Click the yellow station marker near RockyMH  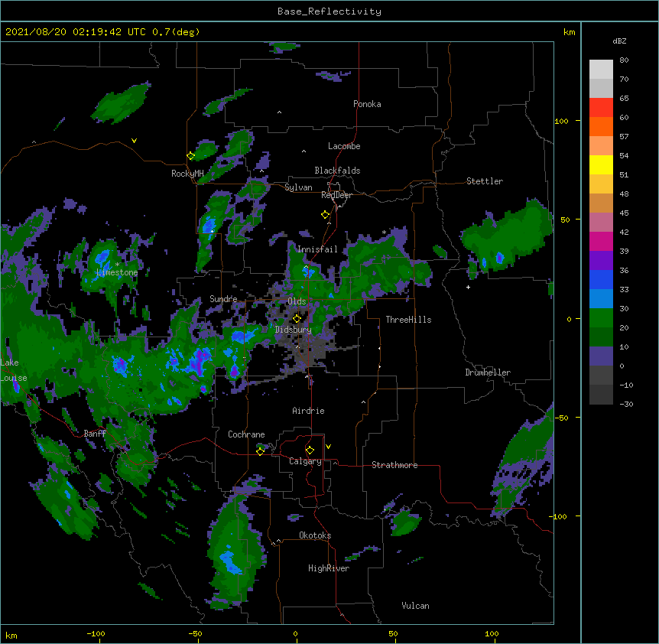[191, 156]
